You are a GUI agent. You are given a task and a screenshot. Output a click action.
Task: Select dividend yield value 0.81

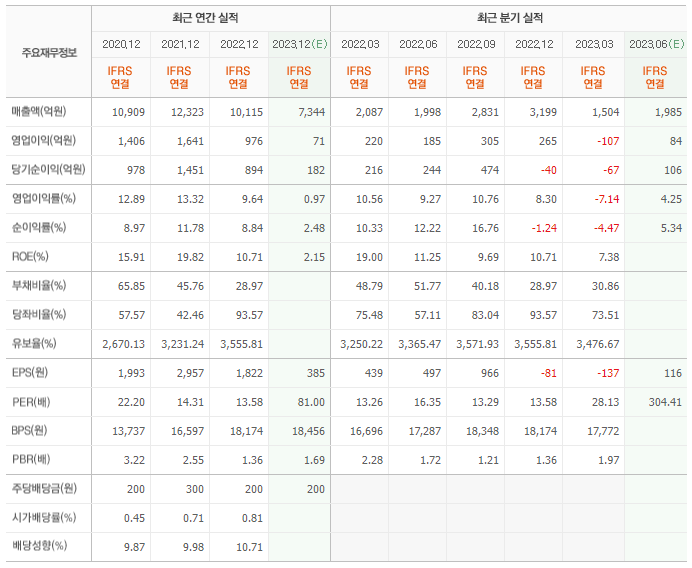pyautogui.click(x=252, y=518)
